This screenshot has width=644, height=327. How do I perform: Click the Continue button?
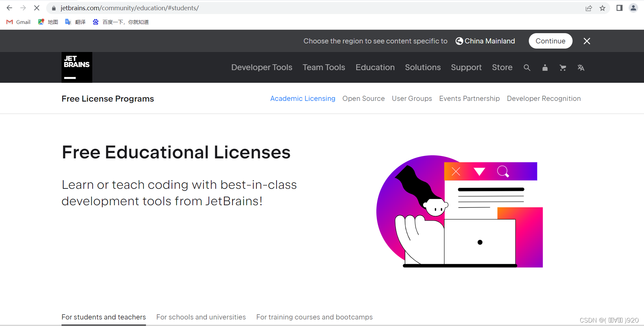(550, 41)
